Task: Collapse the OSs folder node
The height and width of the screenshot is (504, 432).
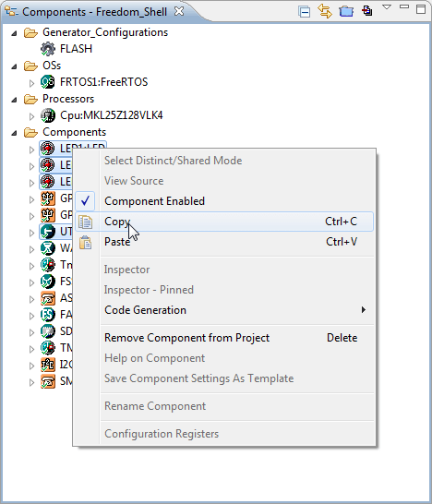Action: pyautogui.click(x=14, y=66)
